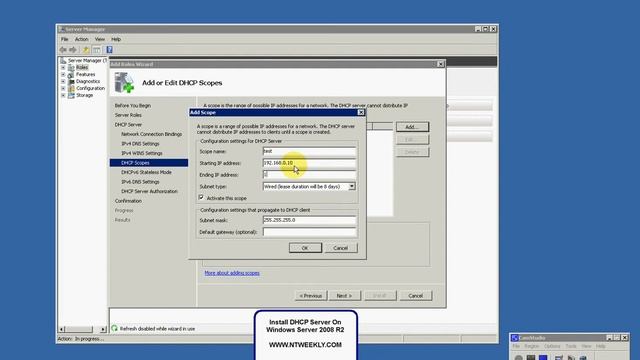
Task: Click the Back arrow in Server Manager toolbar
Action: [x=63, y=50]
